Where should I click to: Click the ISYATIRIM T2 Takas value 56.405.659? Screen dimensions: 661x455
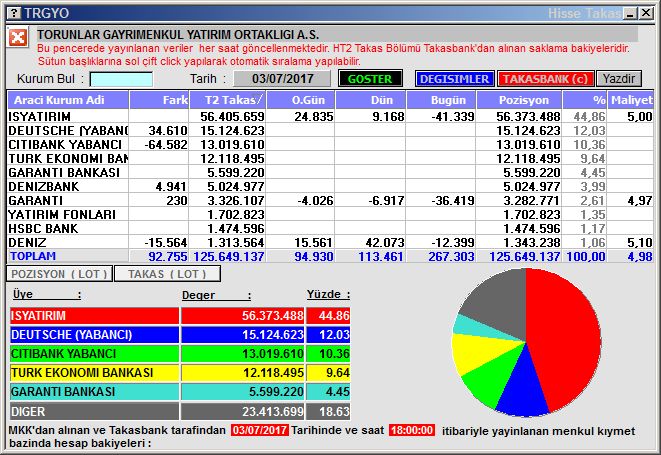(232, 116)
